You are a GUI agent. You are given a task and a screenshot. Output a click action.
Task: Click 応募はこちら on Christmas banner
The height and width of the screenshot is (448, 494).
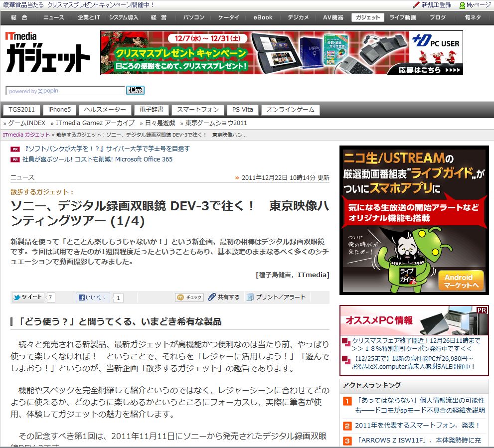[429, 70]
